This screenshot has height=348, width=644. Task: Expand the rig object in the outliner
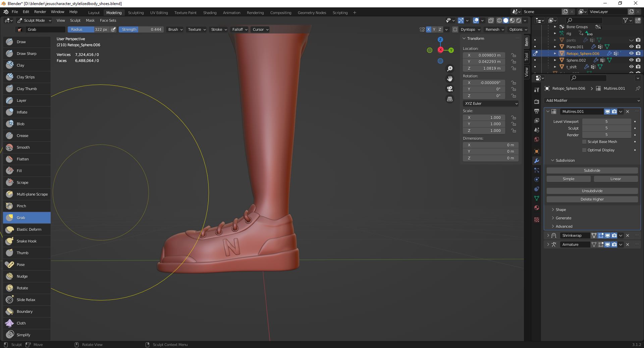[x=556, y=33]
